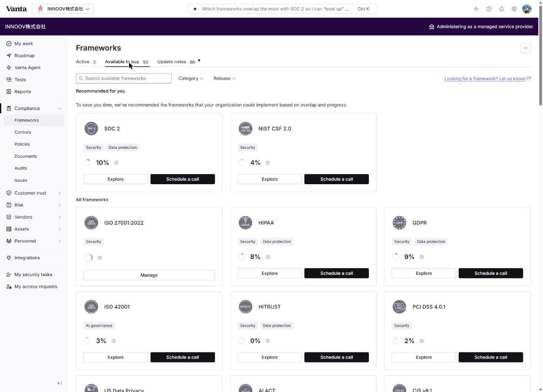Viewport: 543px width, 392px height.
Task: Click the Vanta logo
Action: 16,8
